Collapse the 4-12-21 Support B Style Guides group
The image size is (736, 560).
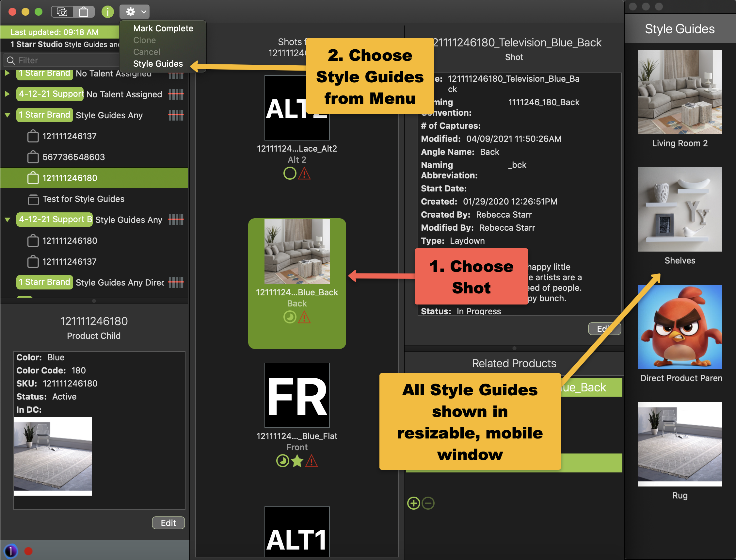point(8,220)
